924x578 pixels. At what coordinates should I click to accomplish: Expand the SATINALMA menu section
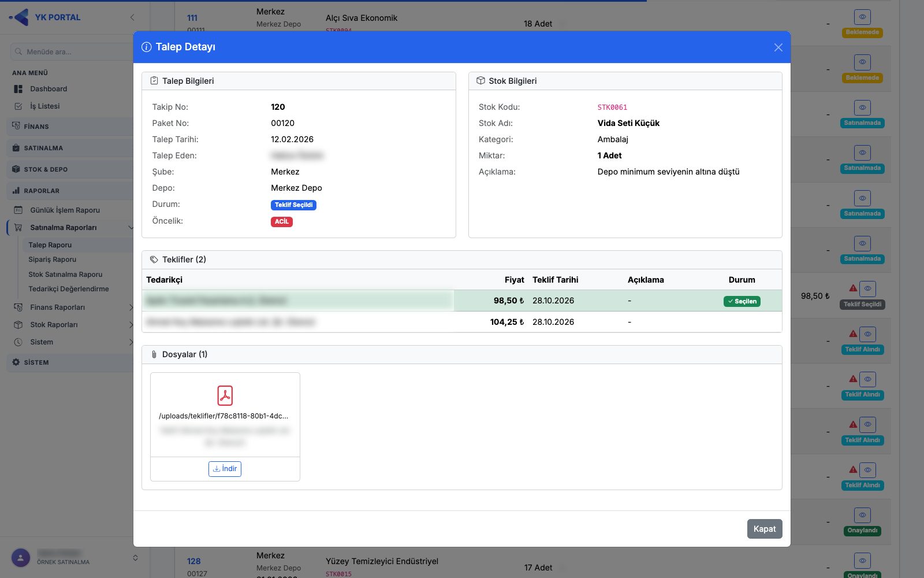(x=70, y=148)
